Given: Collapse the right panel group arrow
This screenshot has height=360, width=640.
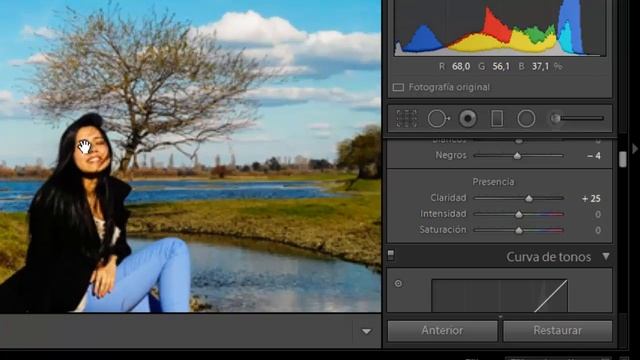Looking at the screenshot, I should (635, 149).
